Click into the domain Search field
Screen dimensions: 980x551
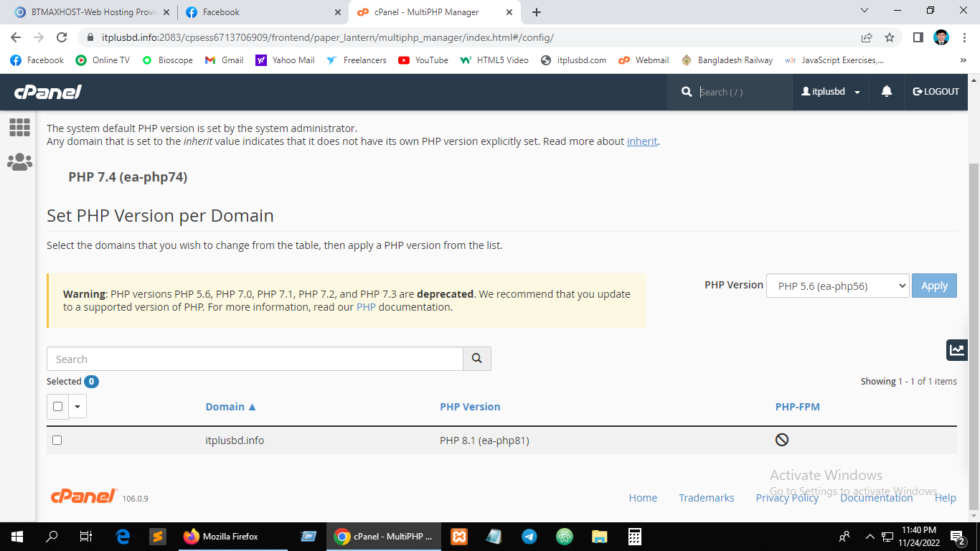(x=255, y=359)
